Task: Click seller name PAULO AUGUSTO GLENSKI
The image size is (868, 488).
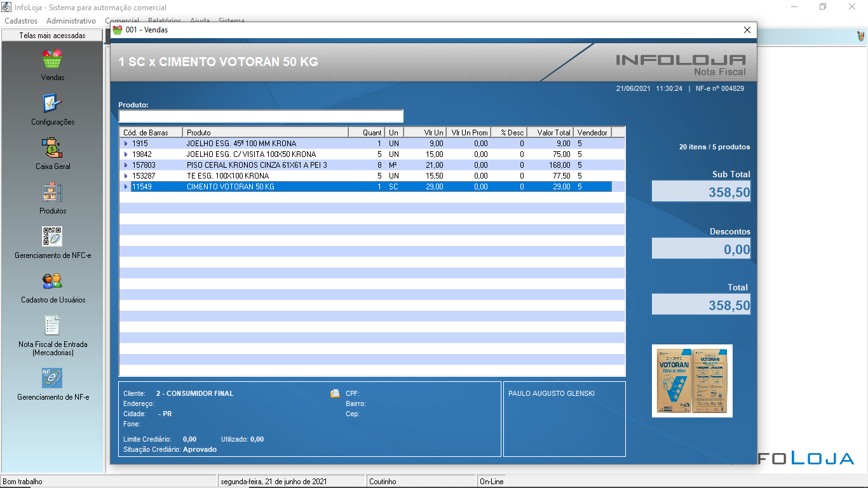Action: coord(552,393)
